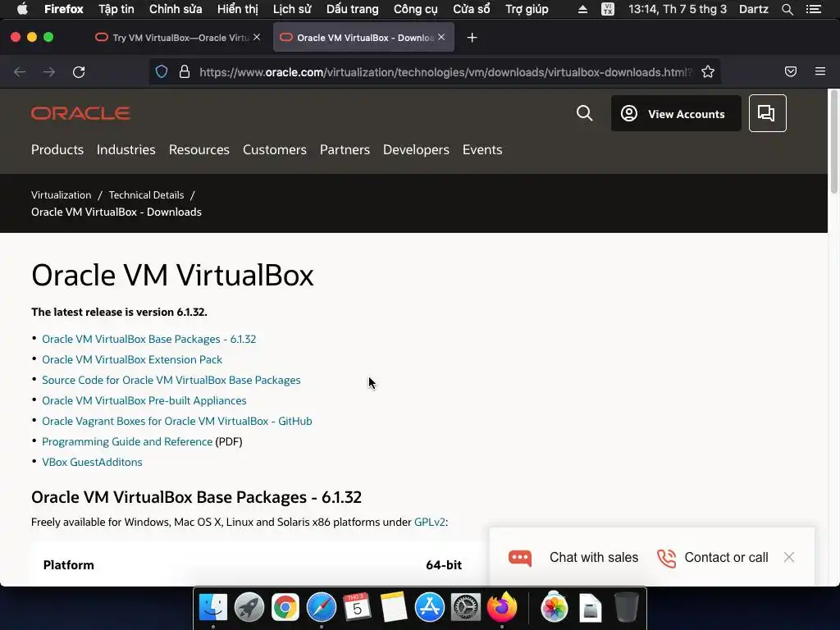This screenshot has height=630, width=840.
Task: Open App Store from the dock
Action: 430,608
